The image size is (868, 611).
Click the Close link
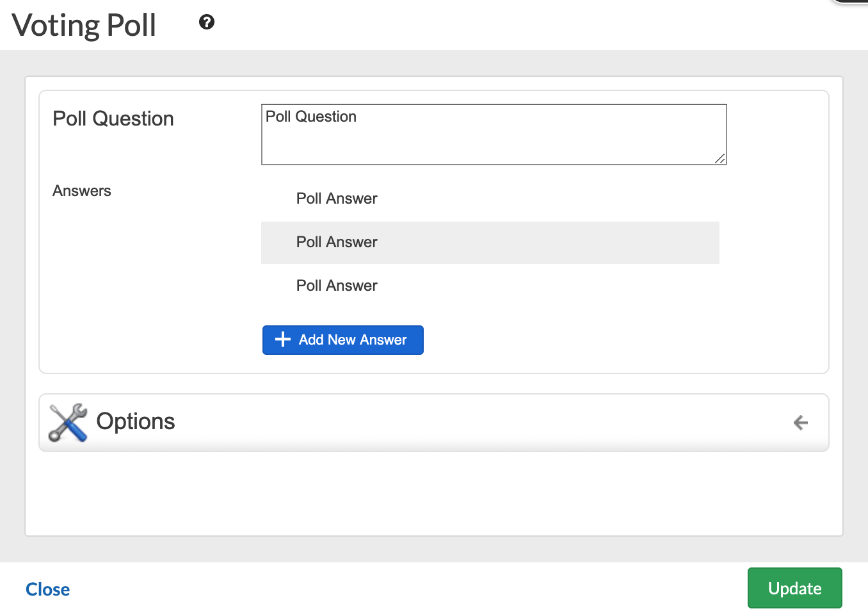tap(48, 589)
